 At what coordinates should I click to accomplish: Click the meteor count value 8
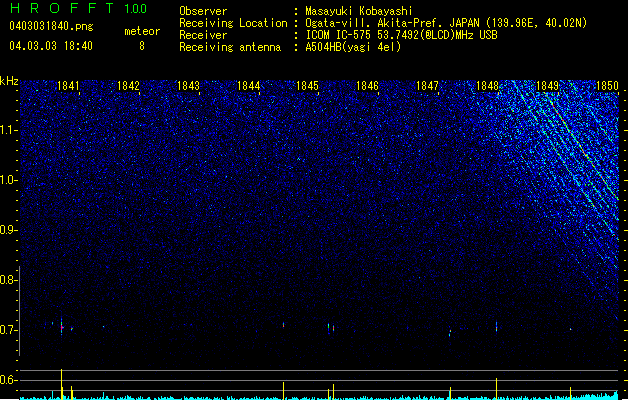[142, 46]
